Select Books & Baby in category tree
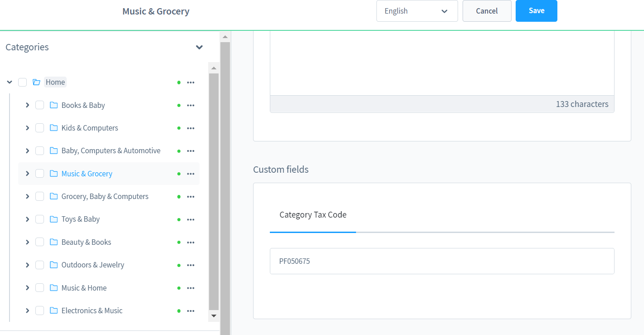This screenshot has width=644, height=335. pyautogui.click(x=83, y=105)
